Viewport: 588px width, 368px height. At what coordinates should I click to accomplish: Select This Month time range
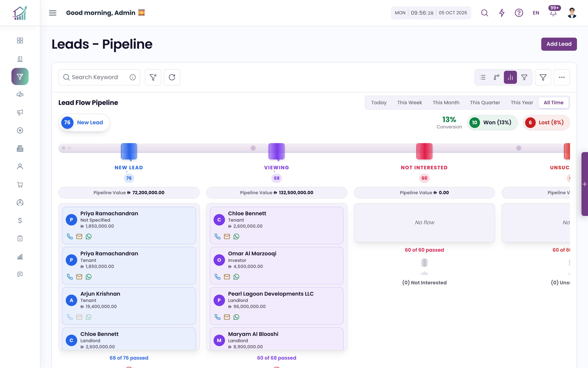[x=446, y=102]
